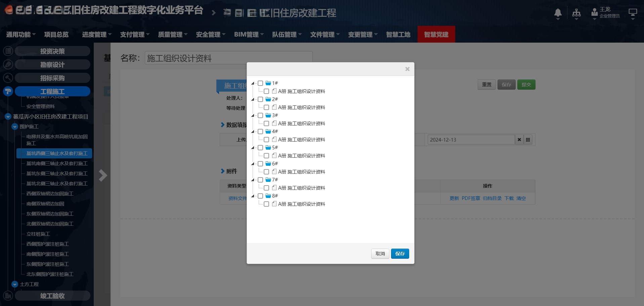Clear the date with the x icon
The height and width of the screenshot is (306, 644).
519,140
